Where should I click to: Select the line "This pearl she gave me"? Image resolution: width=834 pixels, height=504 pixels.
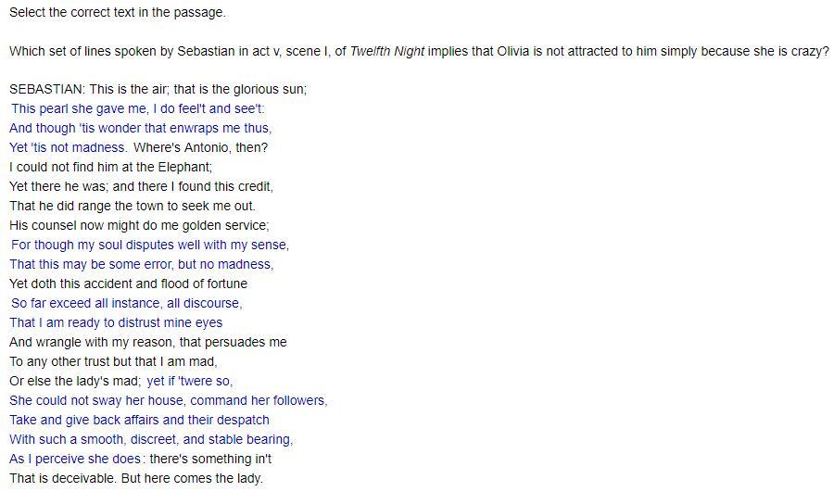[x=138, y=108]
